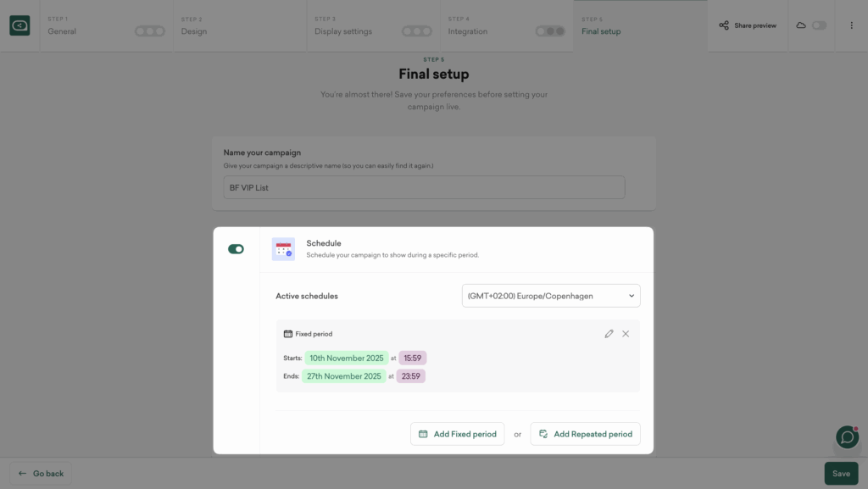Disable the Schedule toggle switch
The width and height of the screenshot is (868, 489).
pos(236,249)
